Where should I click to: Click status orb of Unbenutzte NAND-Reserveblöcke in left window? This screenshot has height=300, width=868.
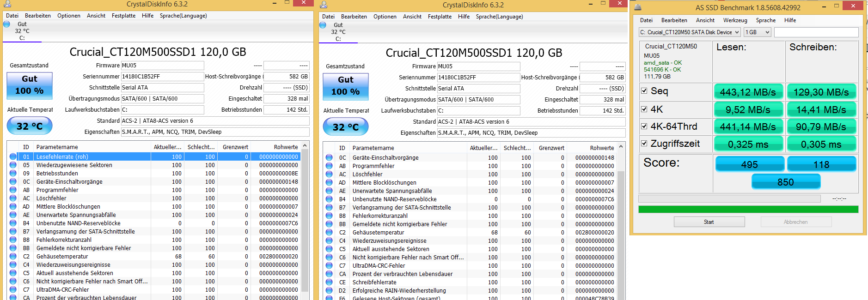(x=13, y=223)
